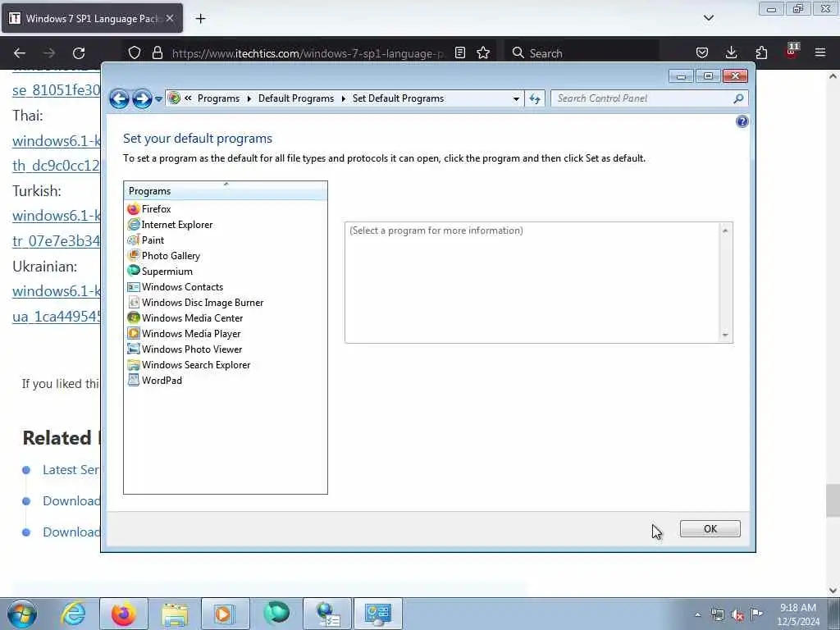840x630 pixels.
Task: Open the Latest Ser related link
Action: 71,470
